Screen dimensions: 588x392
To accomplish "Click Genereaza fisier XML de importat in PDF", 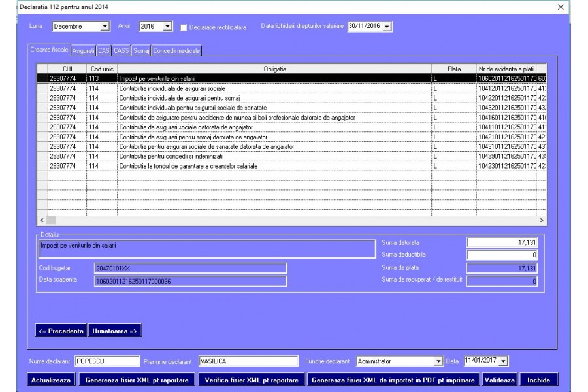I will 393,380.
